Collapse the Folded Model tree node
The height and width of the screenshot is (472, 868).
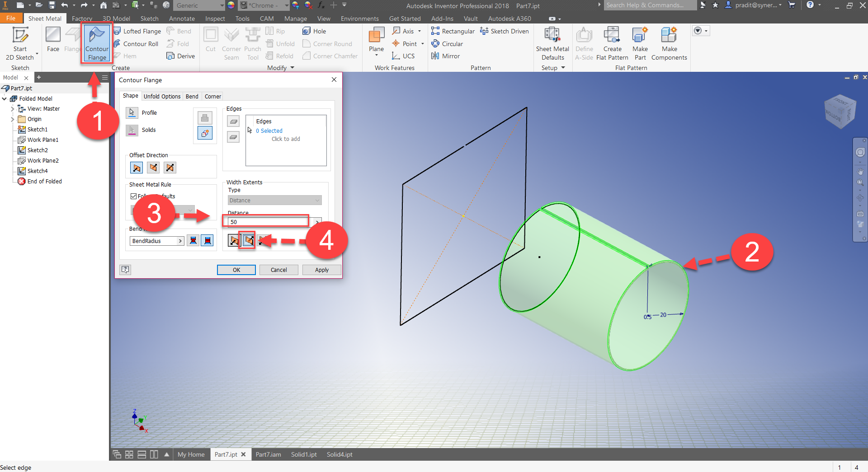point(4,98)
